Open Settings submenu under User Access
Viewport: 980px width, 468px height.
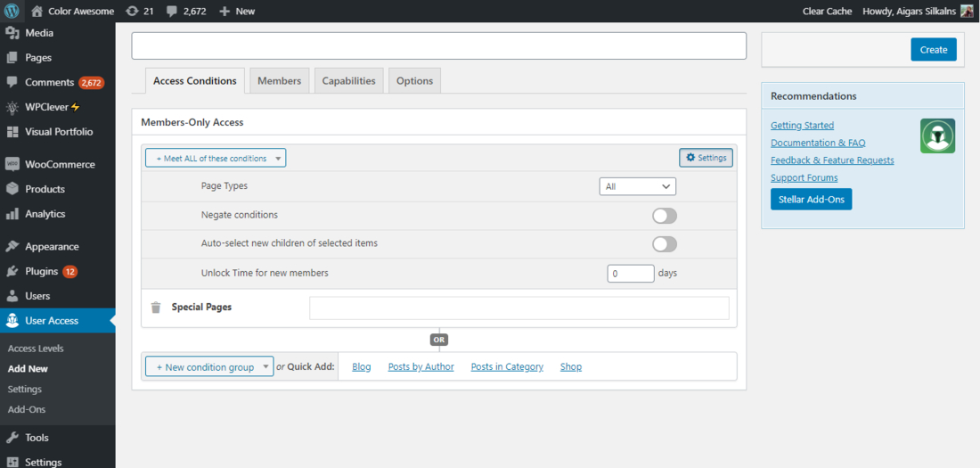(x=25, y=390)
